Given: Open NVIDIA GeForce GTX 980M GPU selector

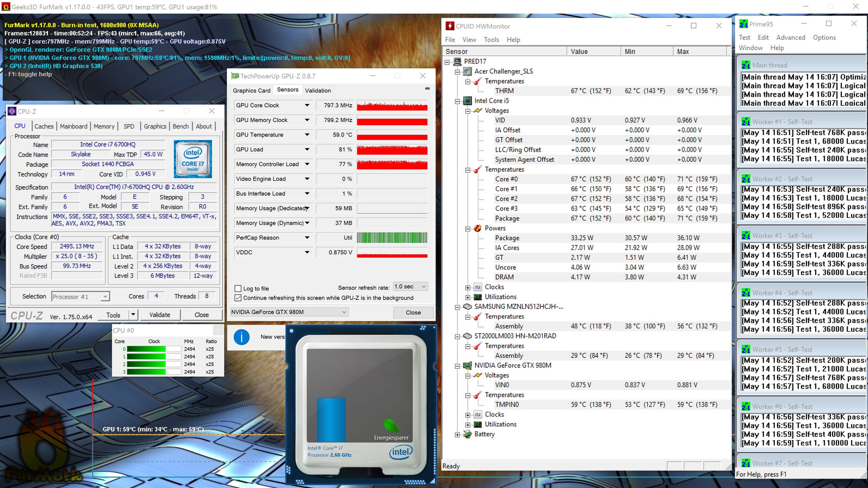Looking at the screenshot, I should coord(288,312).
